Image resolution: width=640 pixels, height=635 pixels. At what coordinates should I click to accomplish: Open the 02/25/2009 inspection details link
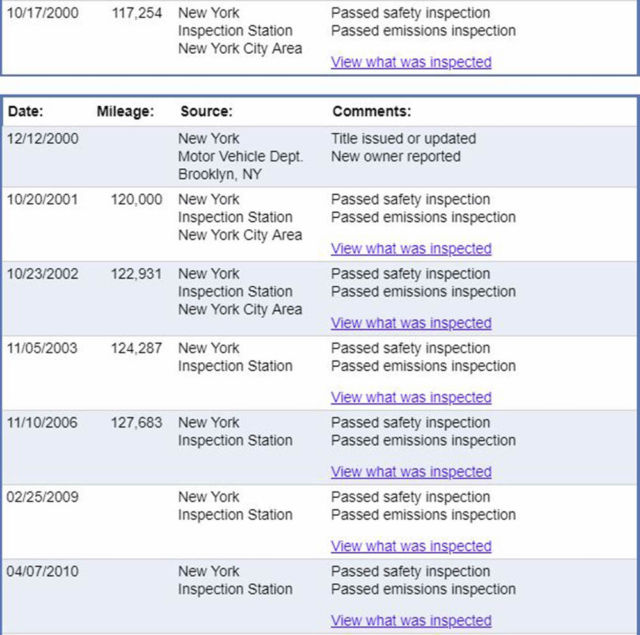[x=411, y=546]
